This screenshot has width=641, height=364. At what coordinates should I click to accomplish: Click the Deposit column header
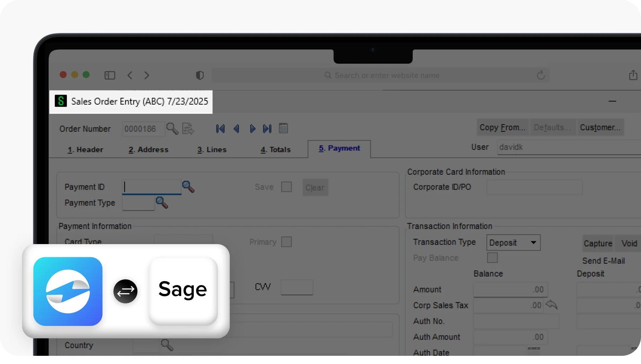click(590, 274)
